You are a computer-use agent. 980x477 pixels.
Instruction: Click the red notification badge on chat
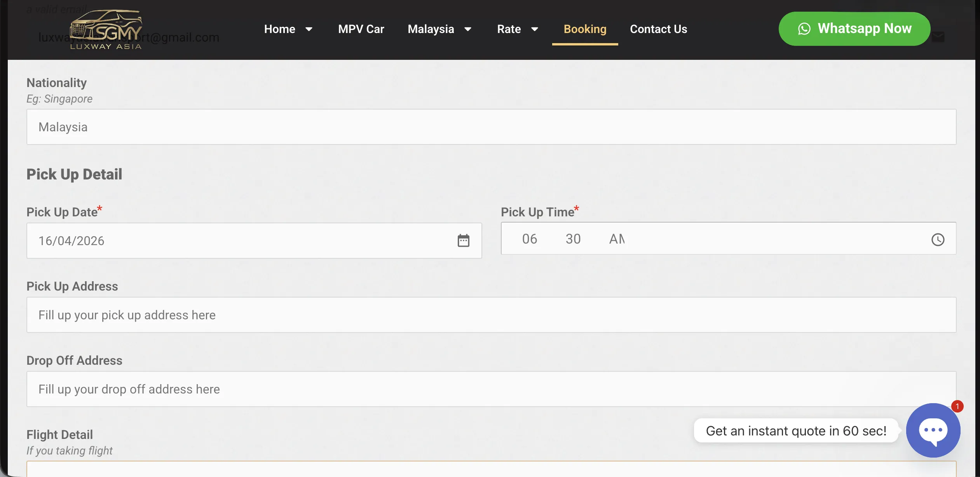pos(957,406)
